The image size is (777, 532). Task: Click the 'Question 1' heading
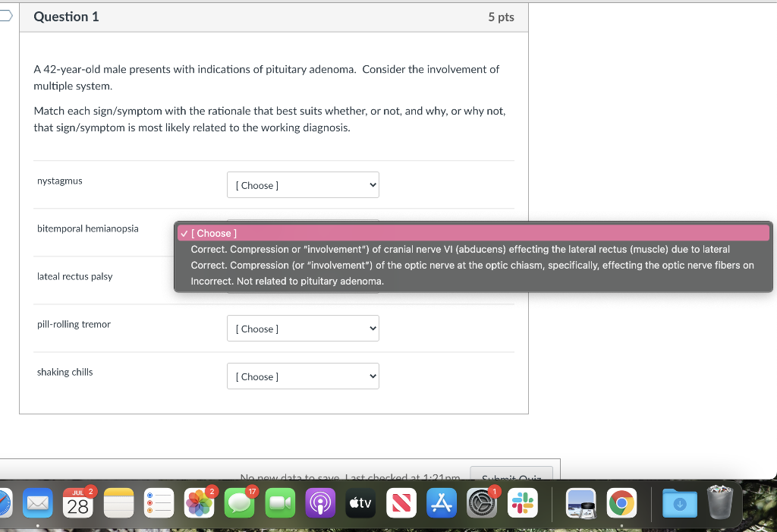[x=67, y=17]
